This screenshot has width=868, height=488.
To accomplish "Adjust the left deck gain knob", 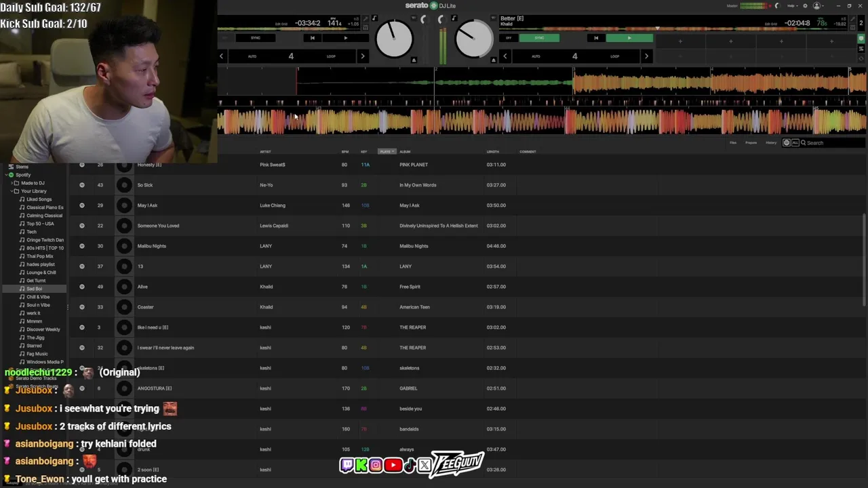I will 423,20.
